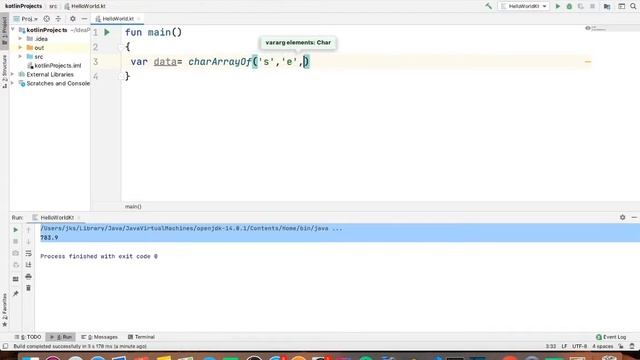640x360 pixels.
Task: Clear the console with the trash icon
Action: [x=29, y=288]
